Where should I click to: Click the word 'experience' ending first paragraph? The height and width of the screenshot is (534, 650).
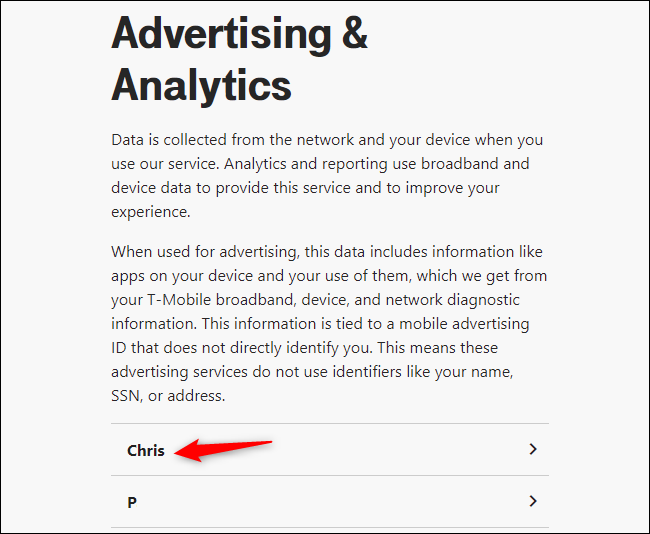coord(151,211)
